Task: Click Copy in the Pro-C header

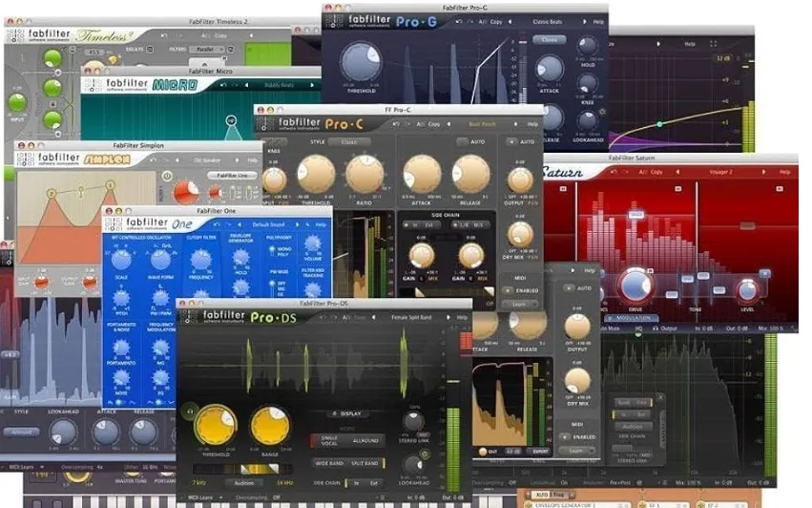Action: pyautogui.click(x=434, y=124)
